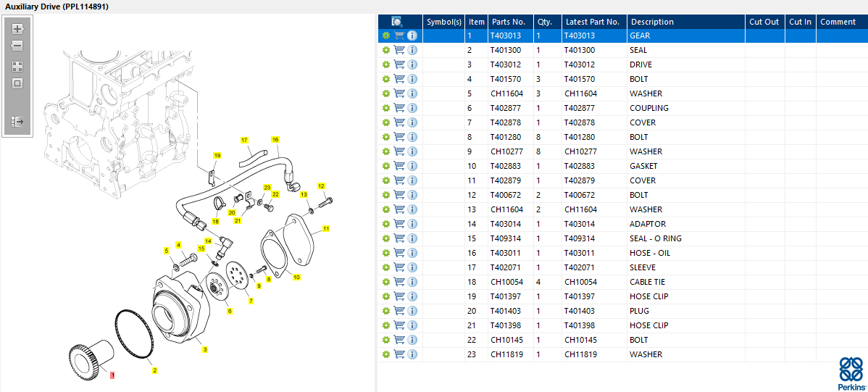Click the Description column header
This screenshot has height=392, width=868.
(x=686, y=22)
